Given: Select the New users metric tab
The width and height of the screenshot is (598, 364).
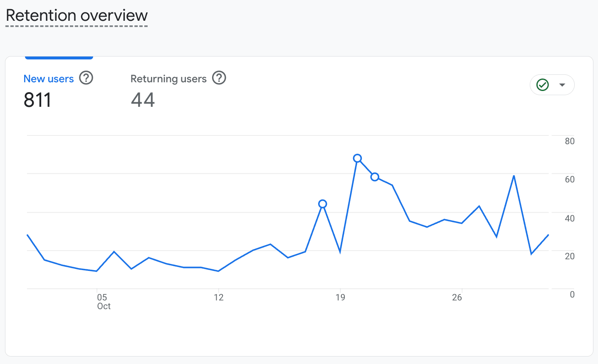Looking at the screenshot, I should pos(49,79).
